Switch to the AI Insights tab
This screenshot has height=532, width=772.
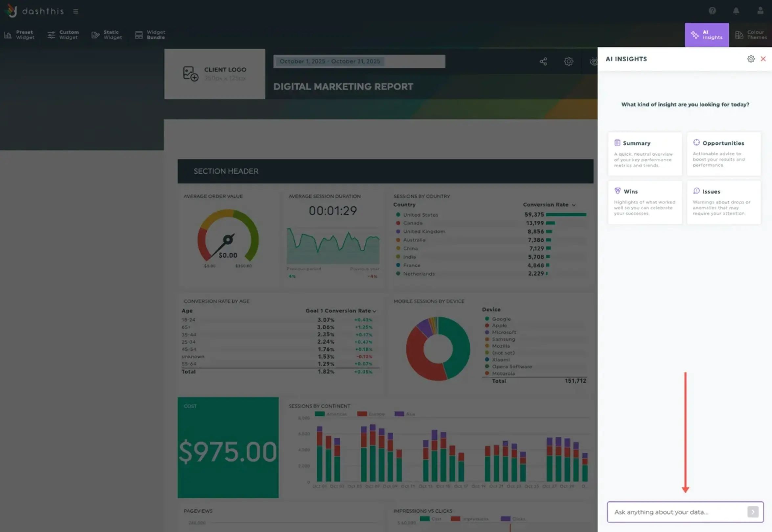pyautogui.click(x=707, y=35)
